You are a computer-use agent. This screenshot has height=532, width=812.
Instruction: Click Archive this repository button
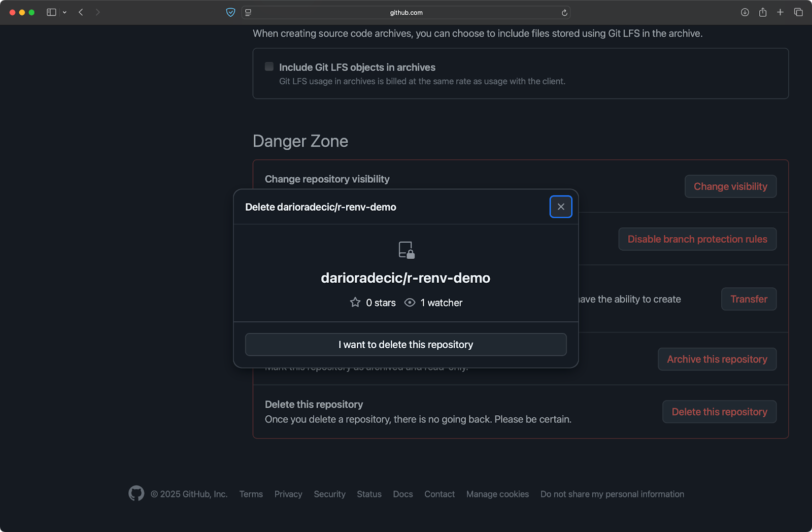point(717,359)
